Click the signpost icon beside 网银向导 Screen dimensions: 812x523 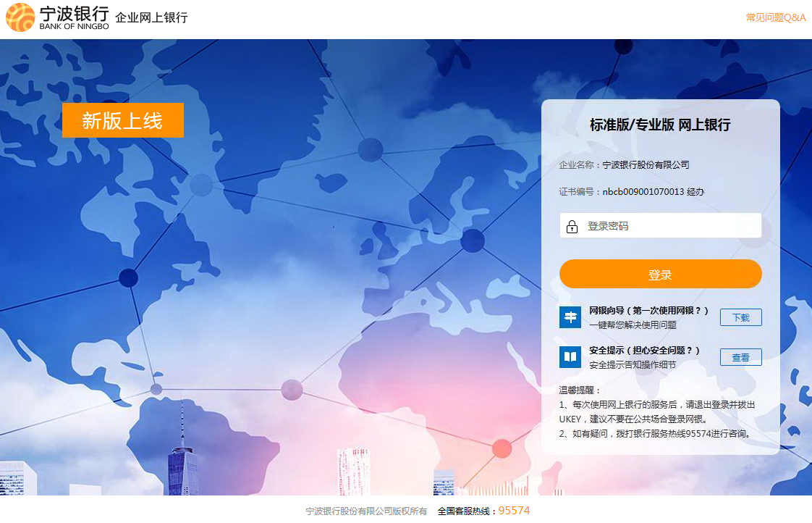pyautogui.click(x=570, y=317)
